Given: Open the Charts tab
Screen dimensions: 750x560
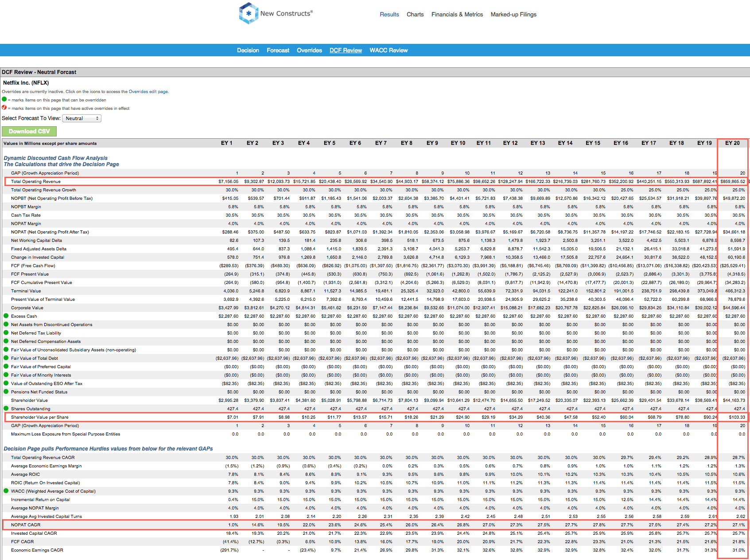Looking at the screenshot, I should pos(415,15).
